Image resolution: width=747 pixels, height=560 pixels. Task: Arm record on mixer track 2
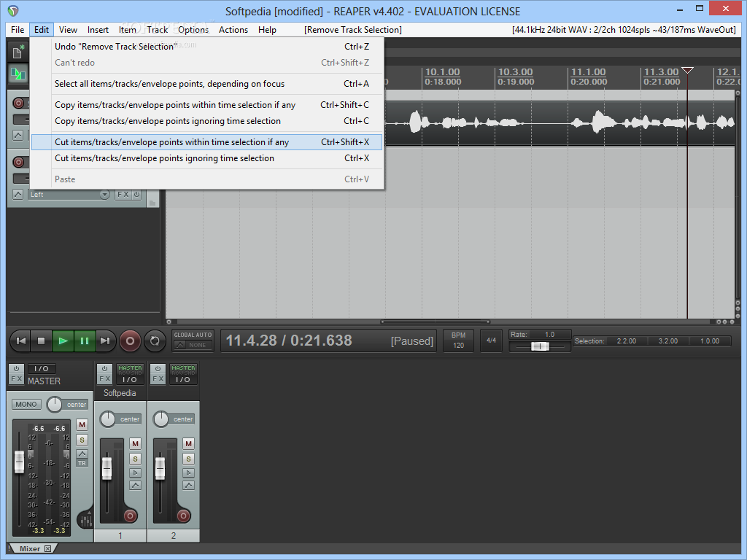coord(183,516)
